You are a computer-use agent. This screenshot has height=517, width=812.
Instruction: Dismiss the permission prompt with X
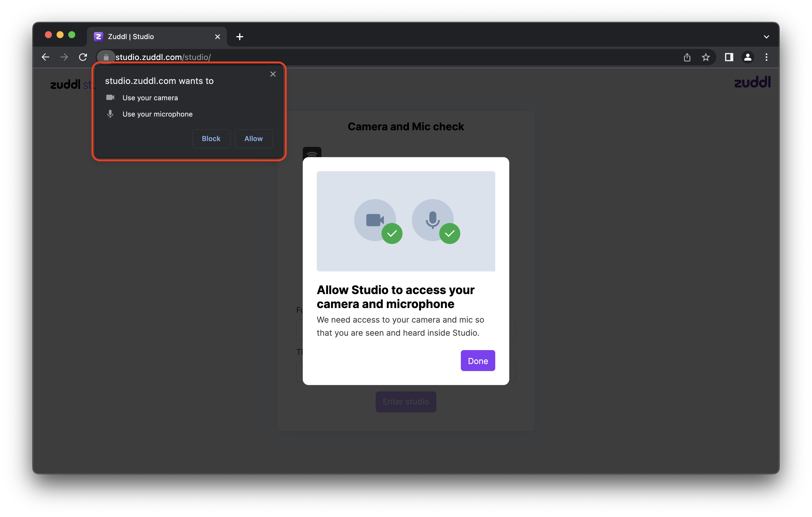click(x=273, y=74)
